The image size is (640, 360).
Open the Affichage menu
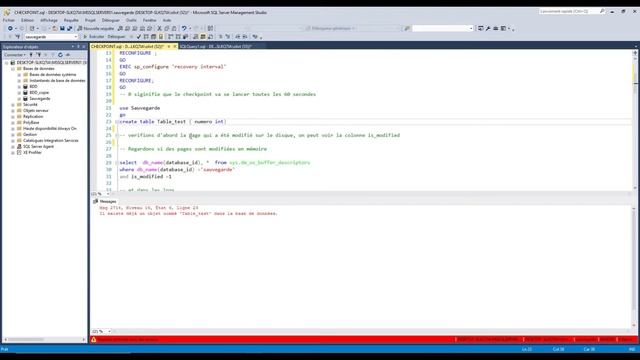[x=49, y=20]
